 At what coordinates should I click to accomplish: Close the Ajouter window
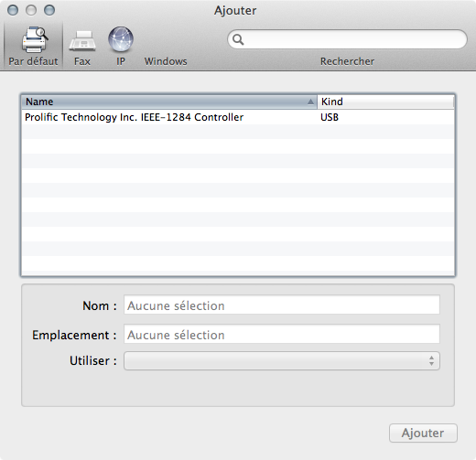[13, 10]
